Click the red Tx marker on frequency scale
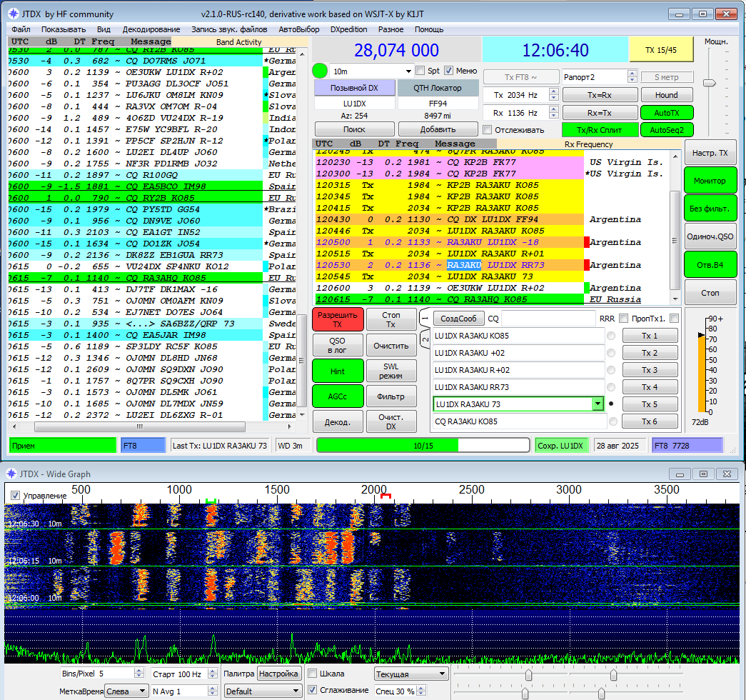 (x=385, y=496)
